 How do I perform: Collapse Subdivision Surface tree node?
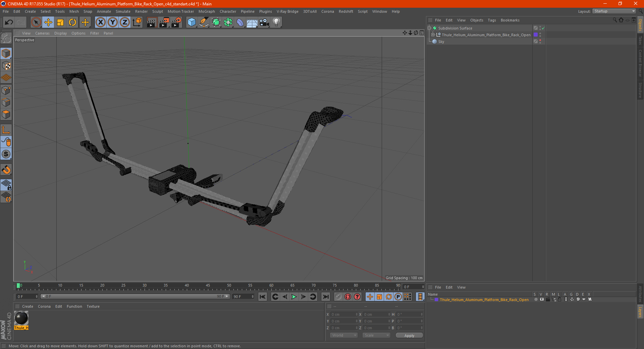point(429,28)
